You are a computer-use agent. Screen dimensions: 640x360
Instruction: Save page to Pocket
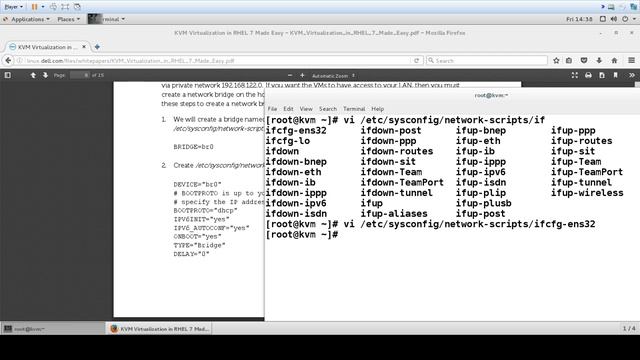click(x=584, y=60)
